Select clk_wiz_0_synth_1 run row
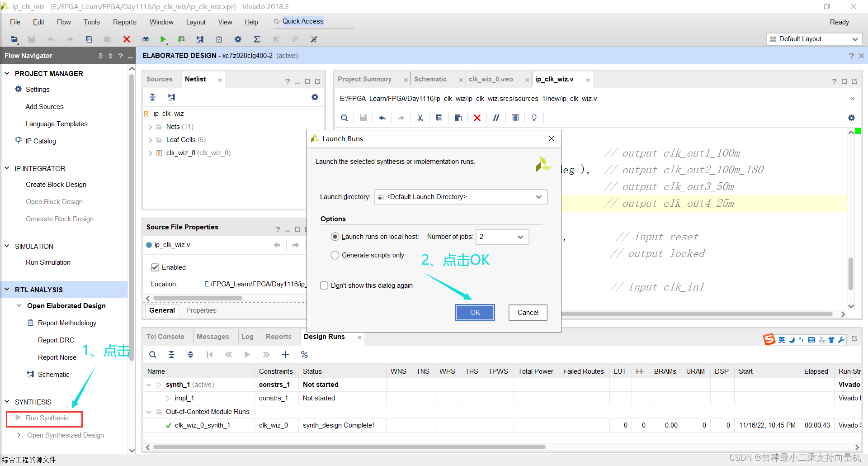Screen dimensions: 868x466 (x=502, y=425)
